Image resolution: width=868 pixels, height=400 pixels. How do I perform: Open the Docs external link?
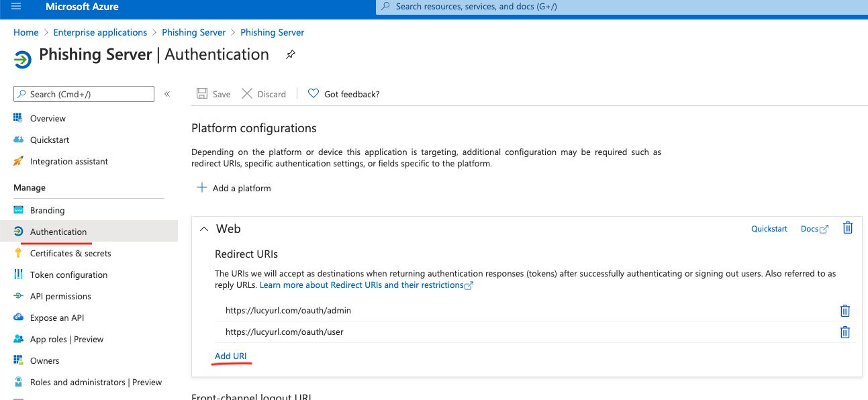(x=815, y=229)
